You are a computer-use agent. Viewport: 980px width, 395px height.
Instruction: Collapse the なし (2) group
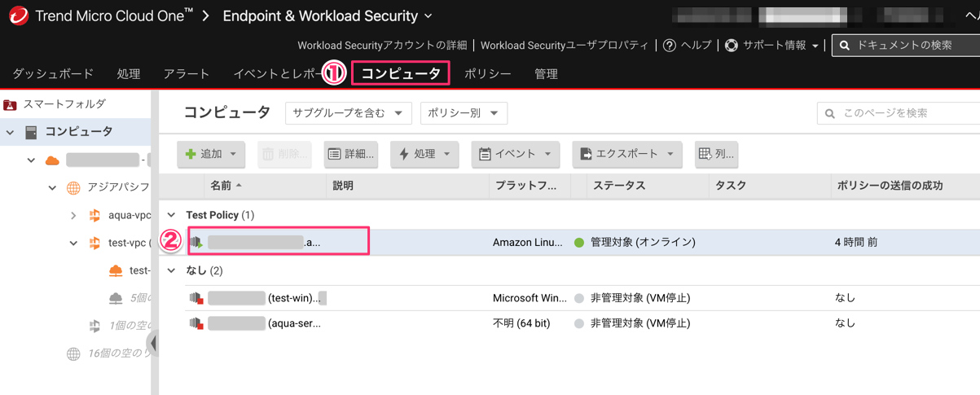tap(171, 270)
